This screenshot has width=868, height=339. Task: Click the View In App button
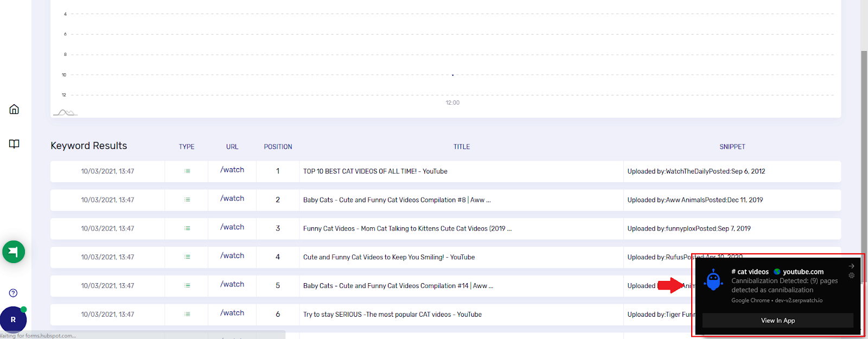pos(778,321)
